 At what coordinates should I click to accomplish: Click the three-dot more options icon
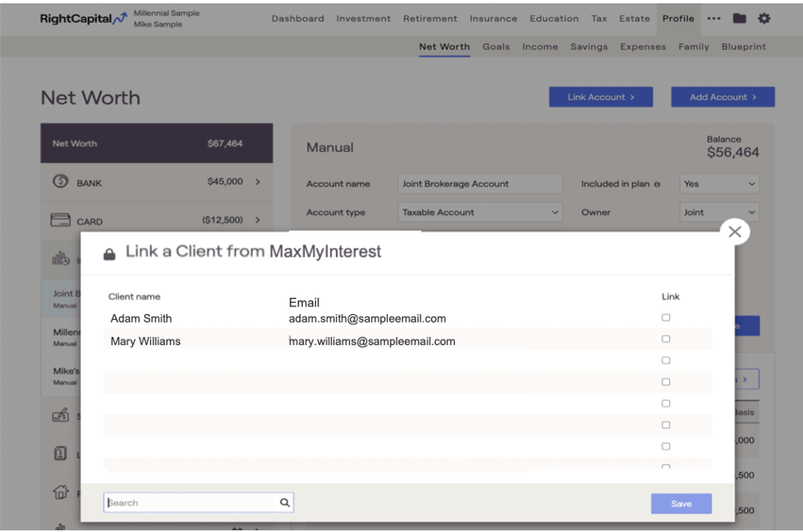(714, 19)
